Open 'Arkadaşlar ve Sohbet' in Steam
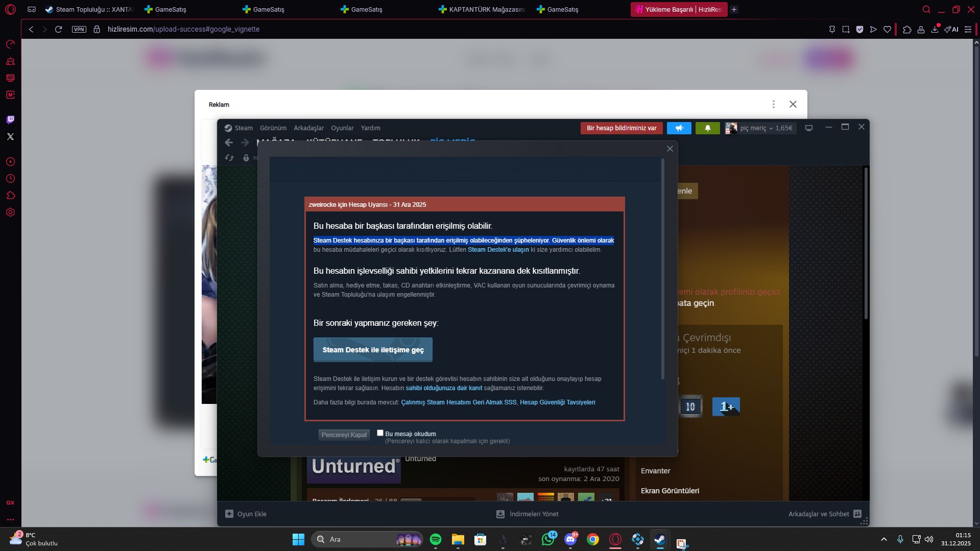Viewport: 980px width, 551px height. tap(825, 514)
